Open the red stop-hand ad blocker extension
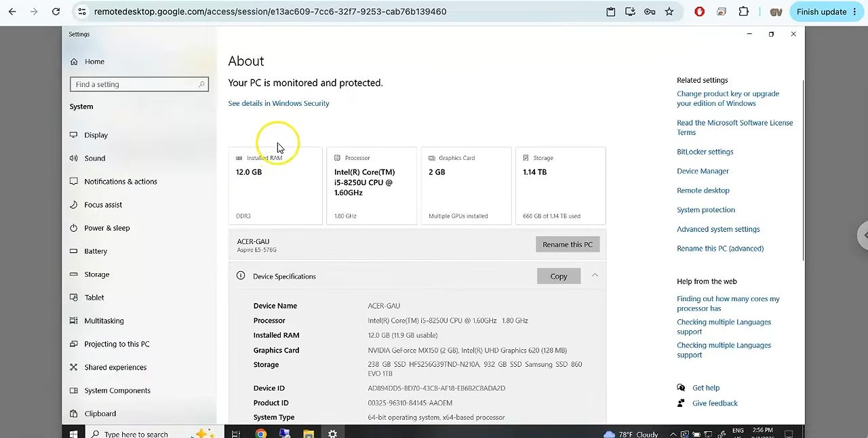The width and height of the screenshot is (868, 438). (x=700, y=12)
